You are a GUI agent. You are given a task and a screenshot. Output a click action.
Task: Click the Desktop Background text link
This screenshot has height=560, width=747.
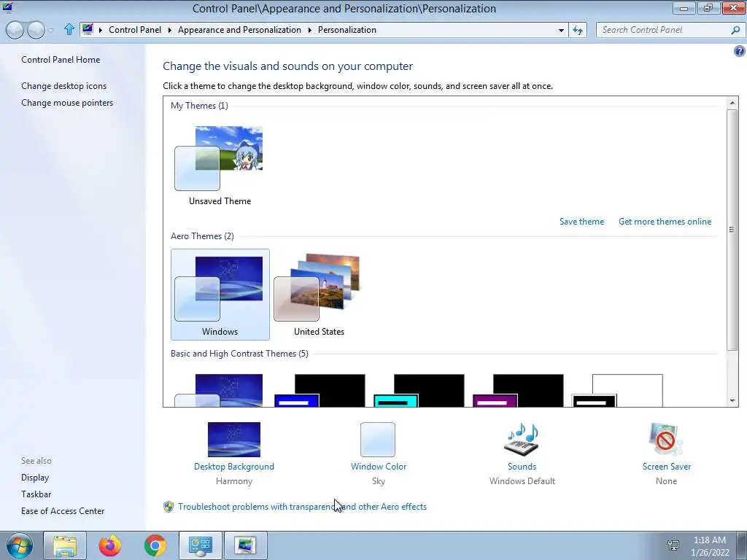234,467
